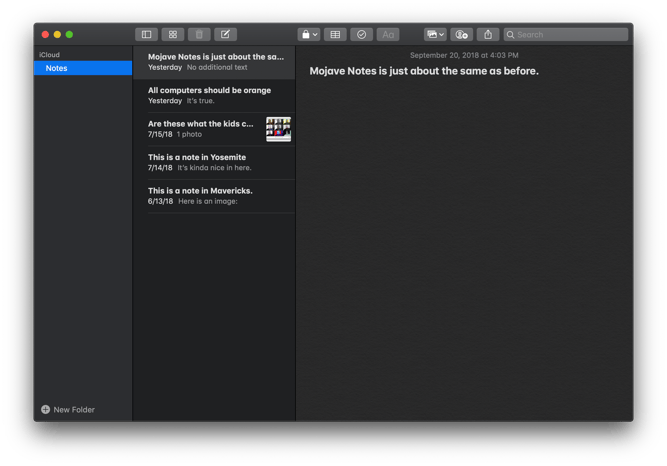The height and width of the screenshot is (466, 667).
Task: Open the Aa text format button
Action: tap(388, 34)
